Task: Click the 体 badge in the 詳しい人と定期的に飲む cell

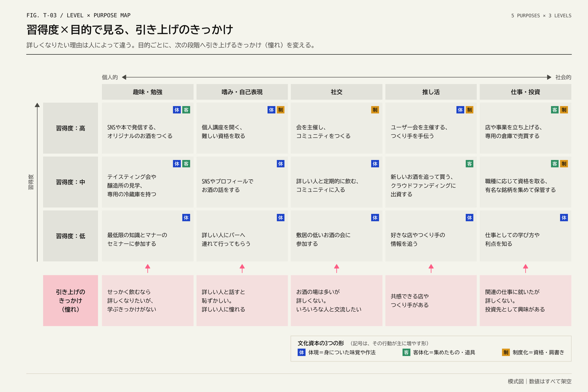Action: pyautogui.click(x=375, y=164)
